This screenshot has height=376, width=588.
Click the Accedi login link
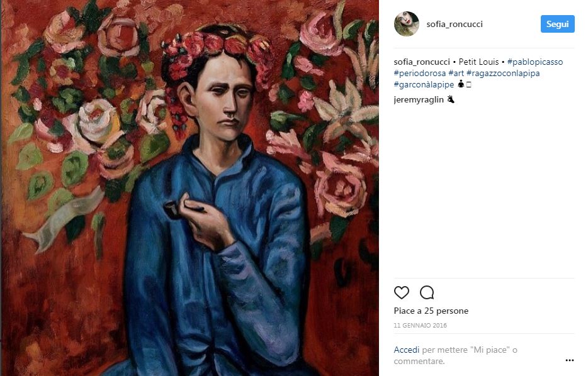(x=406, y=350)
